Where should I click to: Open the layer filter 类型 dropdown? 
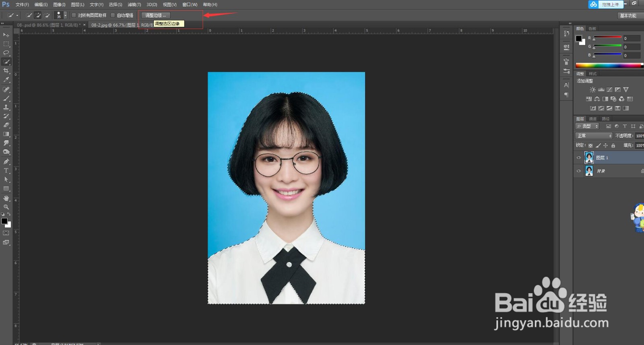pos(587,126)
